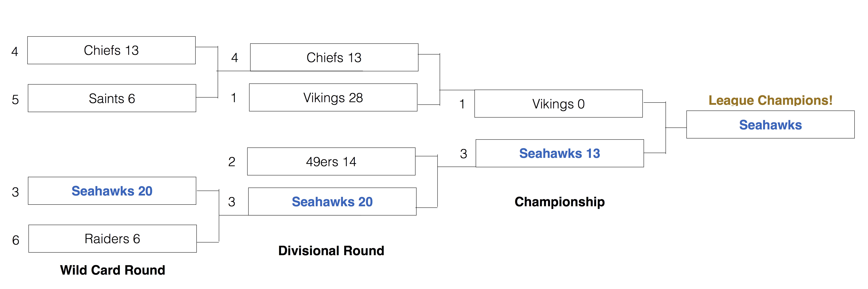Click the 49ers 14 box
The height and width of the screenshot is (289, 868).
click(x=331, y=161)
